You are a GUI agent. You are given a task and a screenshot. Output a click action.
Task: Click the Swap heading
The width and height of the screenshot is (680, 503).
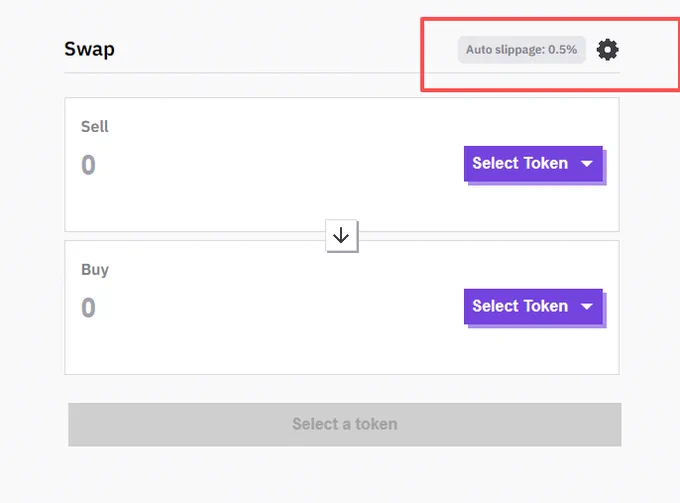pyautogui.click(x=89, y=49)
